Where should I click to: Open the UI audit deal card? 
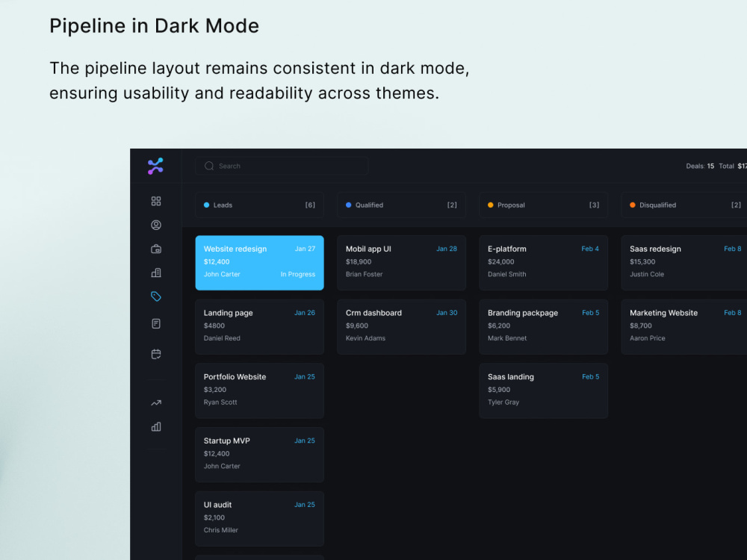pos(260,519)
